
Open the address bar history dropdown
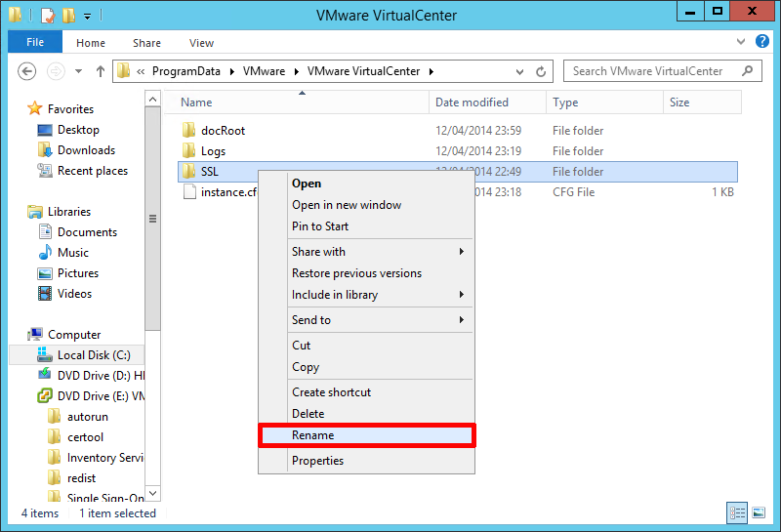(x=519, y=71)
